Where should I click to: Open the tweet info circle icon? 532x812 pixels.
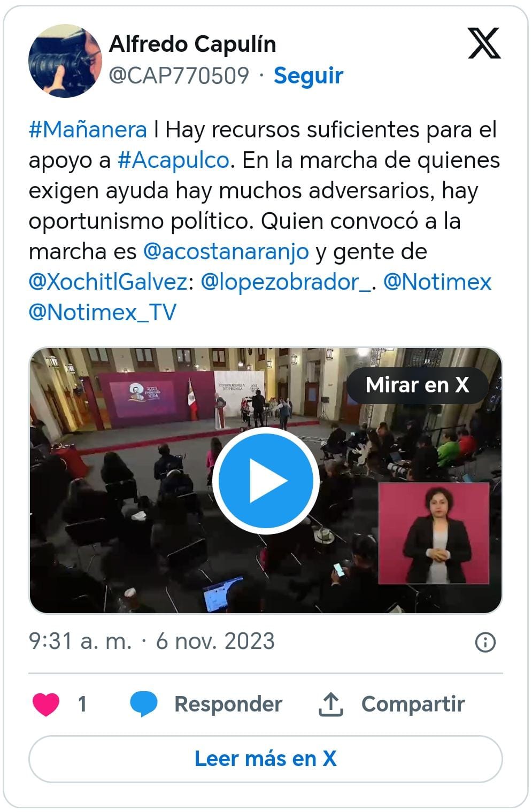click(x=485, y=642)
